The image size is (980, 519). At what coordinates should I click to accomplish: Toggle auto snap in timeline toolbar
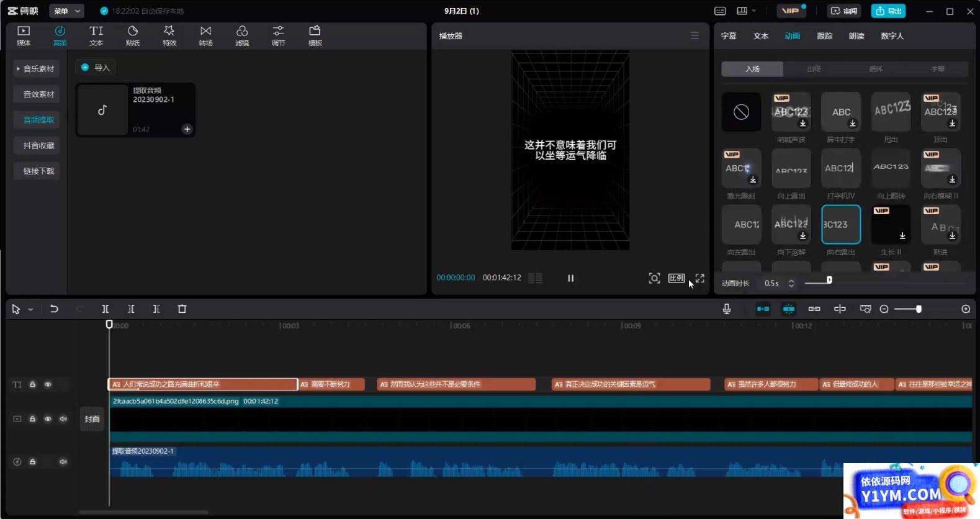[789, 309]
